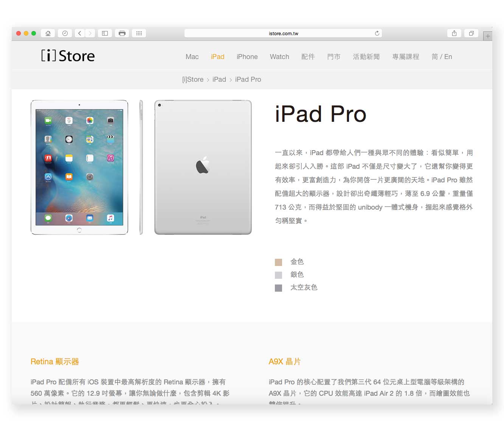The height and width of the screenshot is (429, 504).
Task: Go to the Safari home page icon
Action: (48, 33)
